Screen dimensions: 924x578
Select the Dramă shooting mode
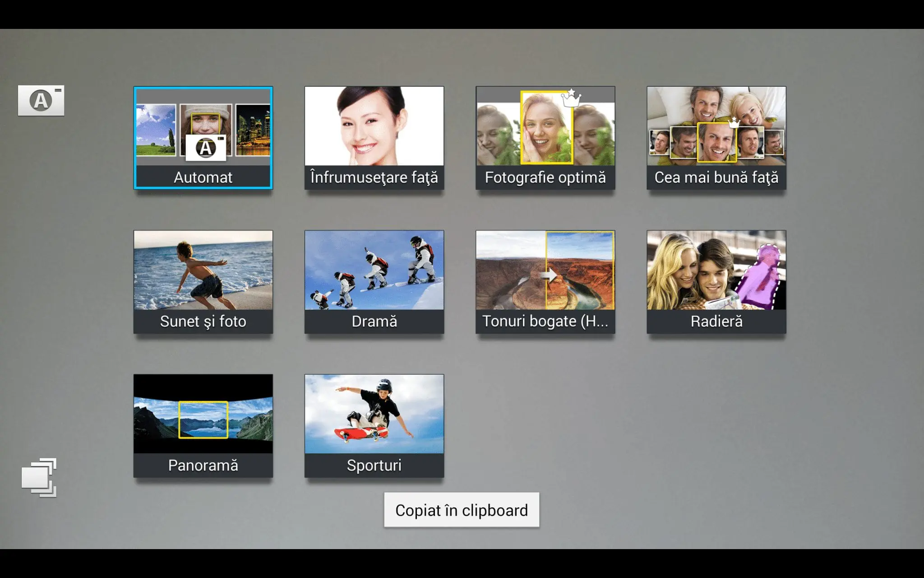374,282
